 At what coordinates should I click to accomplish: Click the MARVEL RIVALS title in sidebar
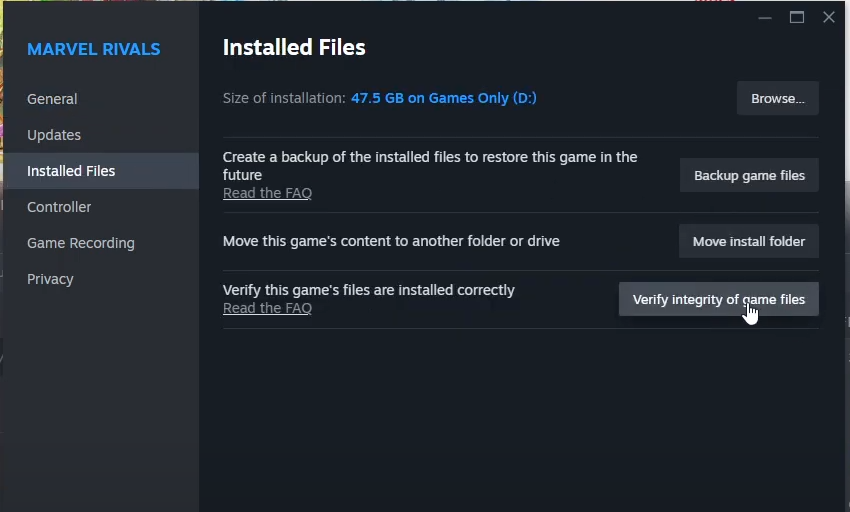[94, 49]
